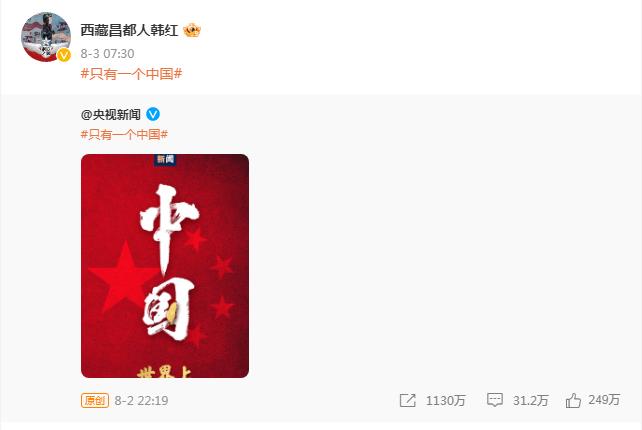Click the crown membership badge icon
This screenshot has height=430, width=642.
(192, 30)
